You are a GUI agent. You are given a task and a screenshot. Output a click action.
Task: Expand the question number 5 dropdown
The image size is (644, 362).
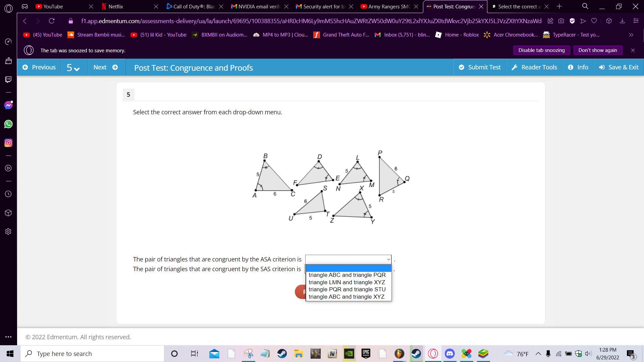tap(73, 67)
